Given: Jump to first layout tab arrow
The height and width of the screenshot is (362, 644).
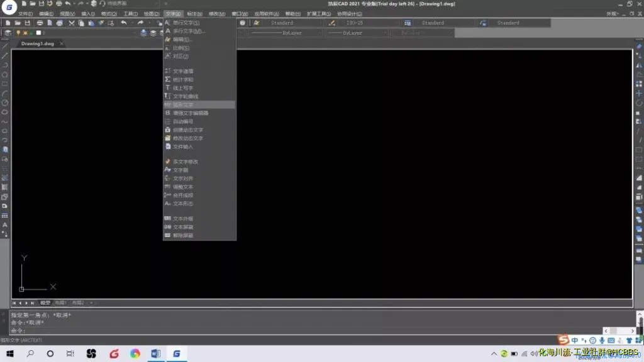Looking at the screenshot, I should coord(14,303).
